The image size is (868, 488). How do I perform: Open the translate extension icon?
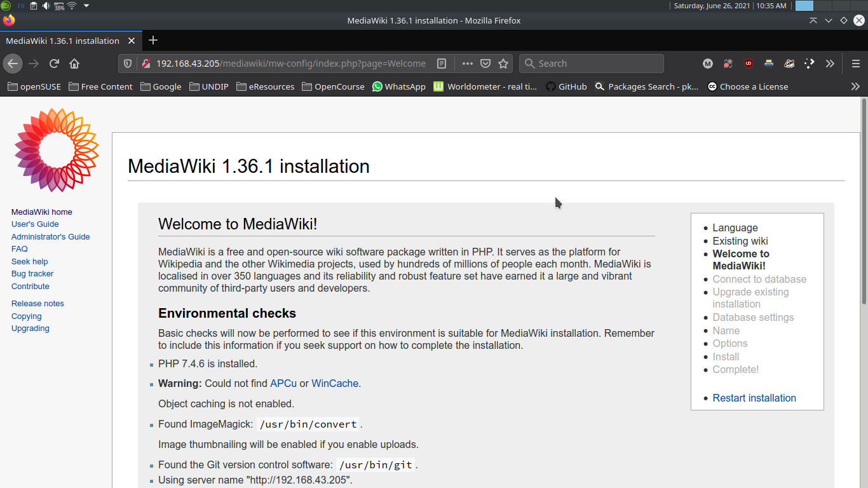pos(728,64)
